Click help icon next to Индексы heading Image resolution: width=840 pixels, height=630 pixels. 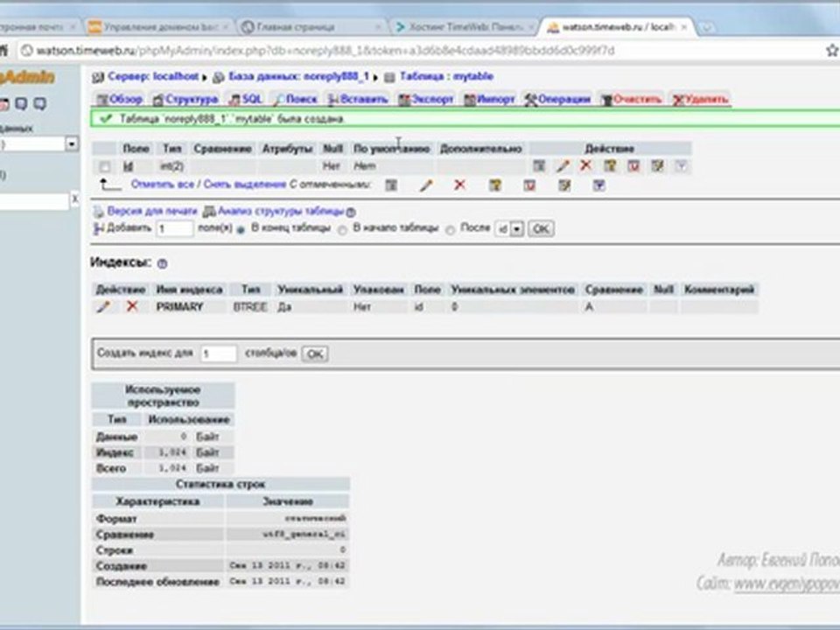point(163,263)
